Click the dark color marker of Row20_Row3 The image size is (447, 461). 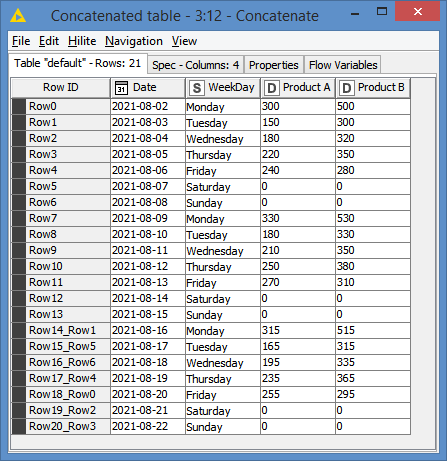click(19, 426)
